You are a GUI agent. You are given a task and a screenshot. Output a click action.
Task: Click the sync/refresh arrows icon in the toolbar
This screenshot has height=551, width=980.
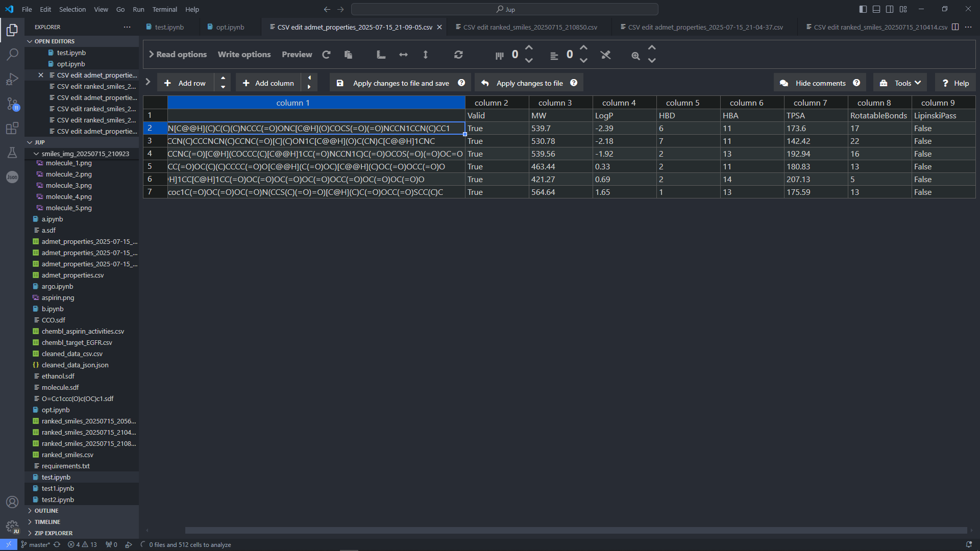pyautogui.click(x=458, y=55)
